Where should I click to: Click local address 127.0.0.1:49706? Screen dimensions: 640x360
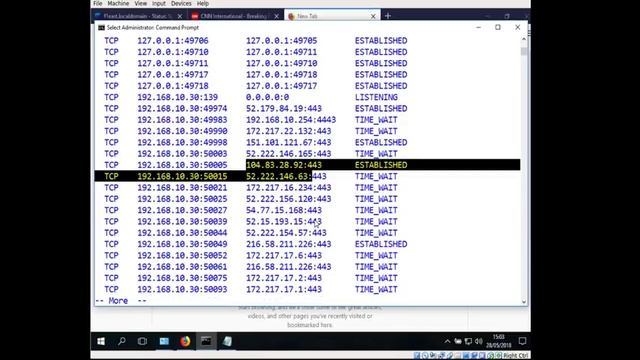click(173, 41)
